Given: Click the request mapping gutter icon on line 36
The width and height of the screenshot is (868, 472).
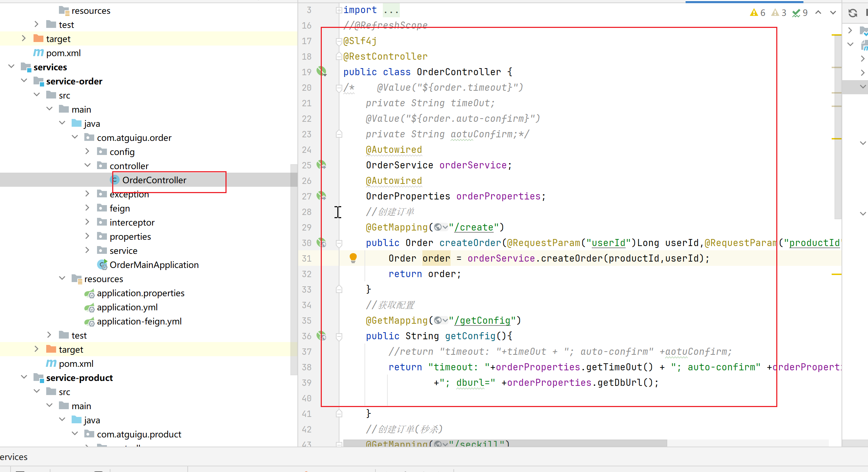Looking at the screenshot, I should (321, 336).
